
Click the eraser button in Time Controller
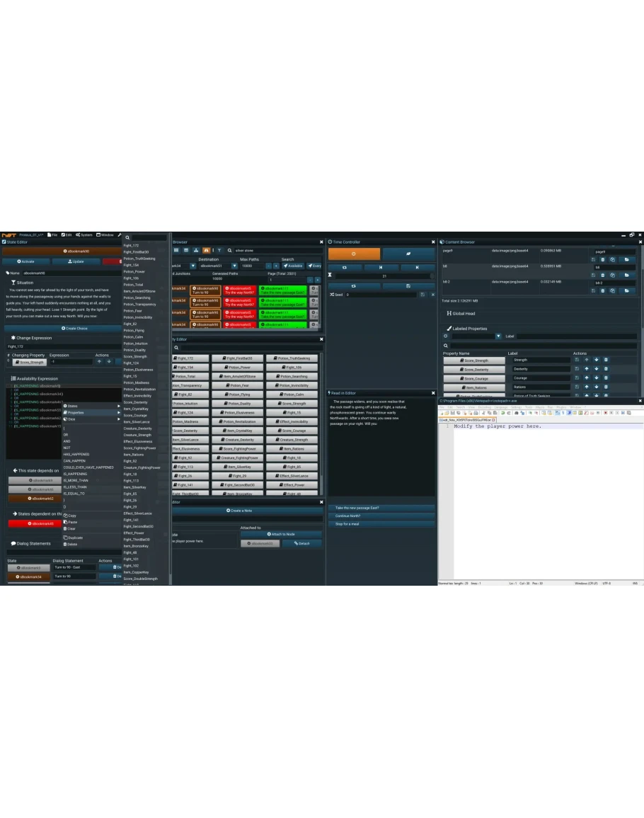point(409,254)
